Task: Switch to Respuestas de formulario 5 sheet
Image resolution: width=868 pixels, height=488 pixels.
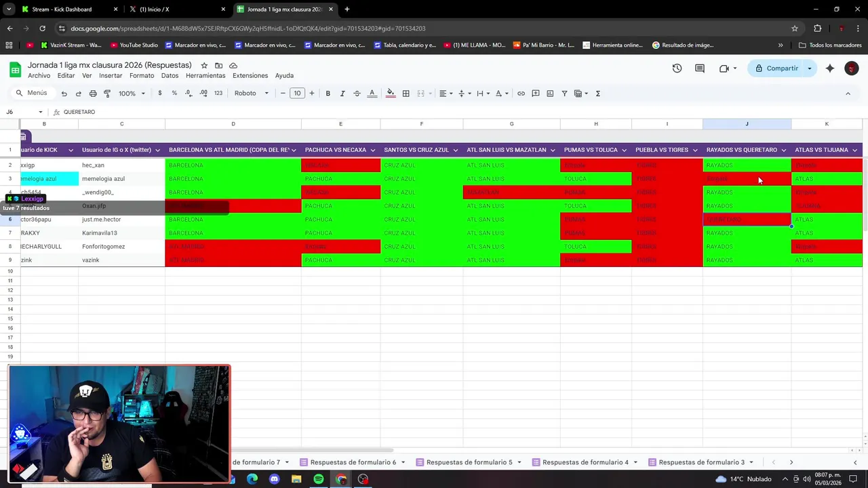Action: [x=469, y=462]
